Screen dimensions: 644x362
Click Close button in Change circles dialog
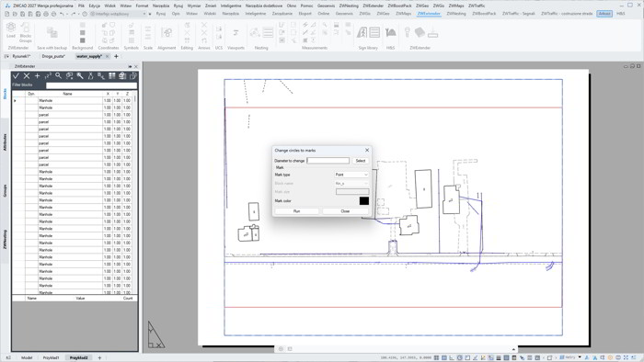pyautogui.click(x=345, y=211)
